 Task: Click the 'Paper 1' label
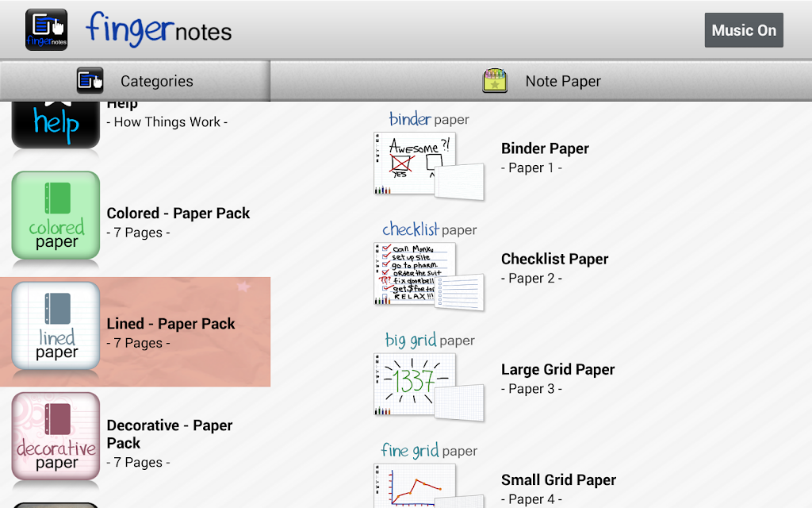pyautogui.click(x=531, y=168)
